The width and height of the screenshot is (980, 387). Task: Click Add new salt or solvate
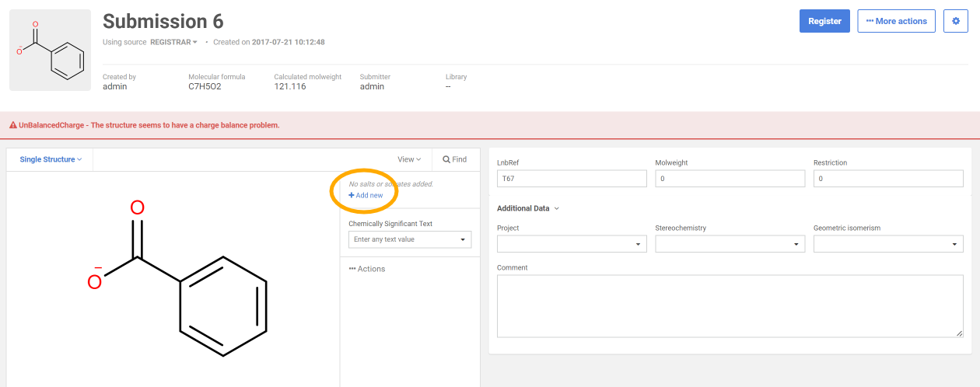[366, 195]
